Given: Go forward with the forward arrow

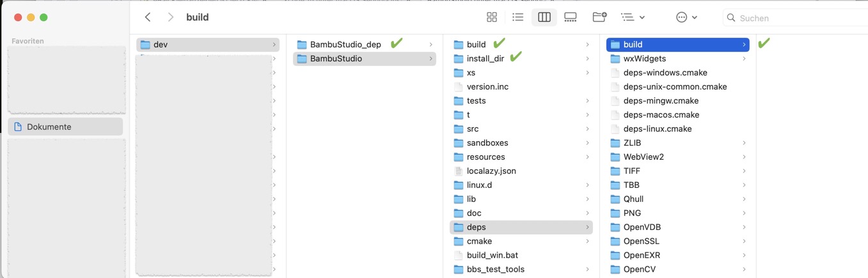Looking at the screenshot, I should coord(171,17).
